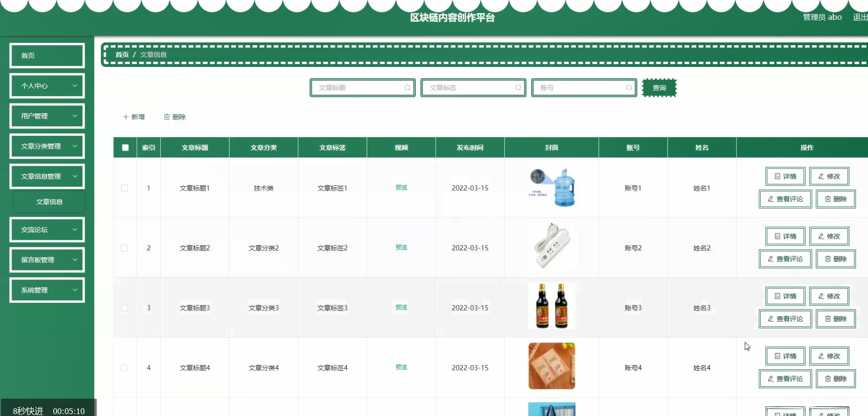The height and width of the screenshot is (416, 868).
Task: Click the search icon in 账号 field
Action: click(x=628, y=88)
